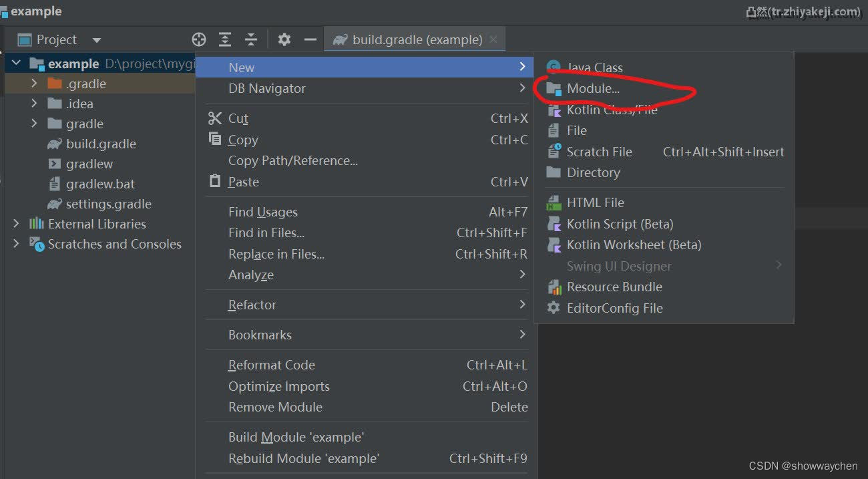Open the Project view dropdown
The width and height of the screenshot is (868, 479).
[x=97, y=40]
